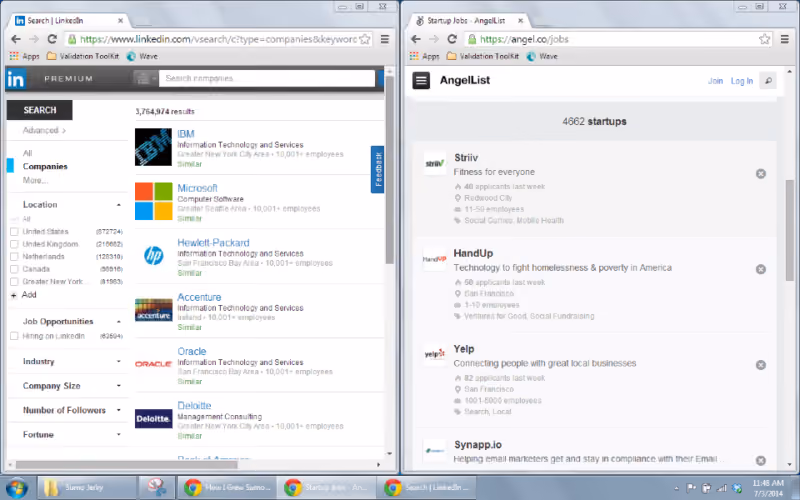Focus the Search companies input field
The image size is (800, 500).
267,78
